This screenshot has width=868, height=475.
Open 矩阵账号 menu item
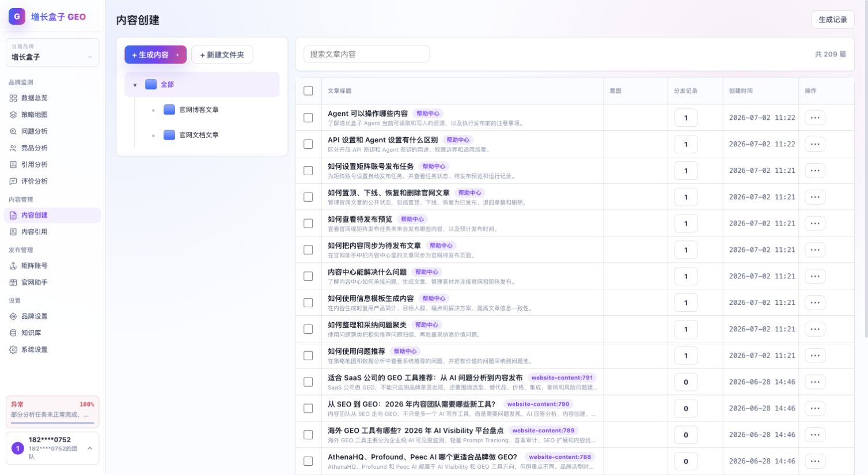tap(52, 266)
